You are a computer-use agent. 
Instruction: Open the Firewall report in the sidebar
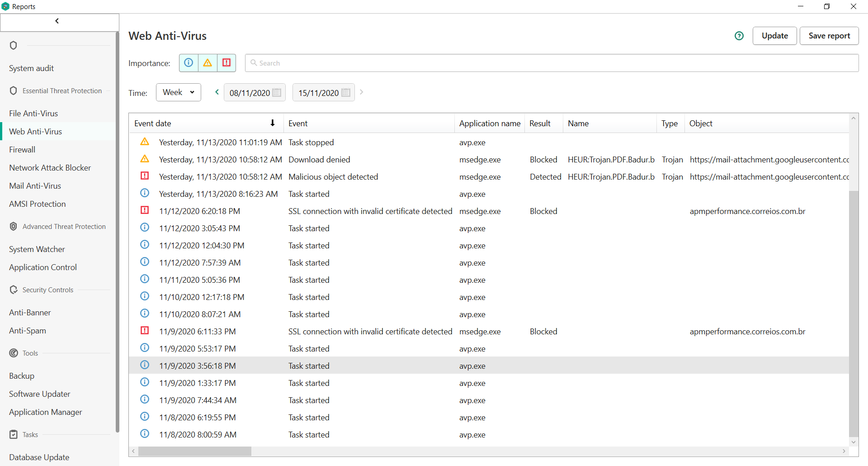pyautogui.click(x=22, y=150)
